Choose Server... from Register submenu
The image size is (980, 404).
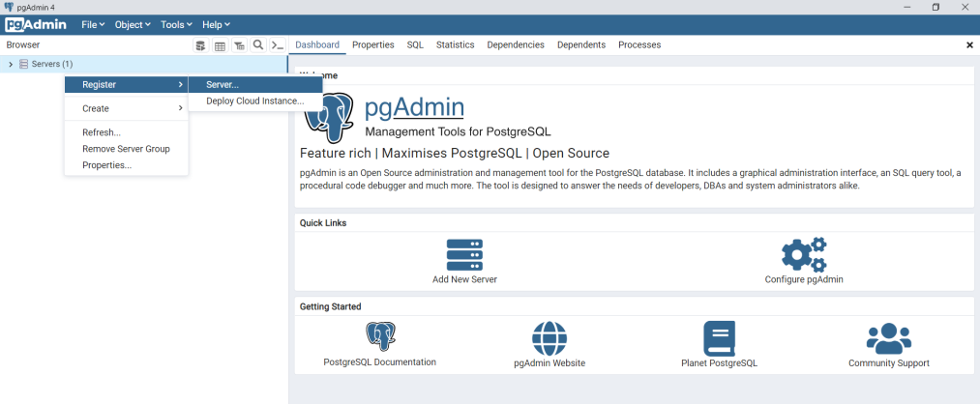point(255,84)
